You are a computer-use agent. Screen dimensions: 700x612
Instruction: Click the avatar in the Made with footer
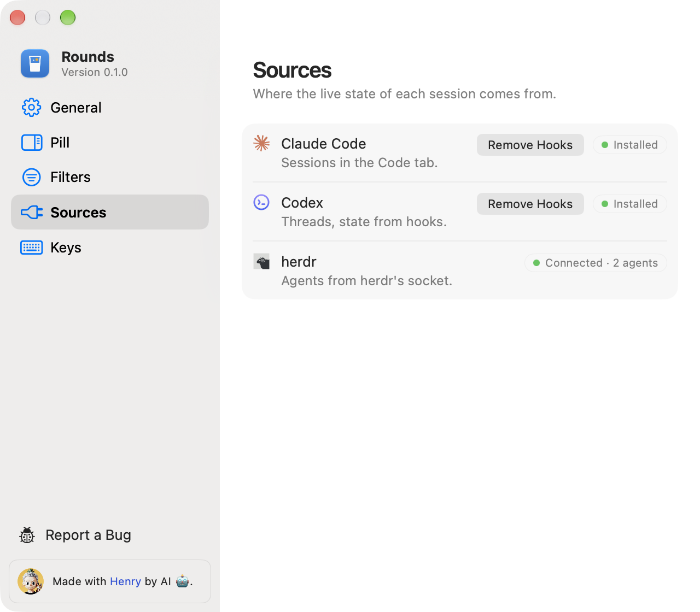click(31, 581)
